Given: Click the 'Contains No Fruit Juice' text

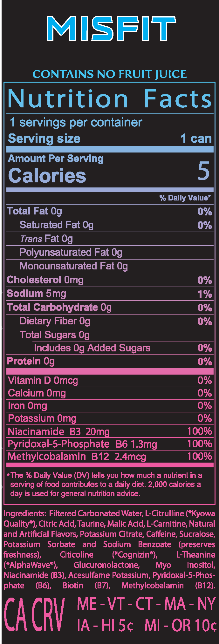Looking at the screenshot, I should (109, 74).
